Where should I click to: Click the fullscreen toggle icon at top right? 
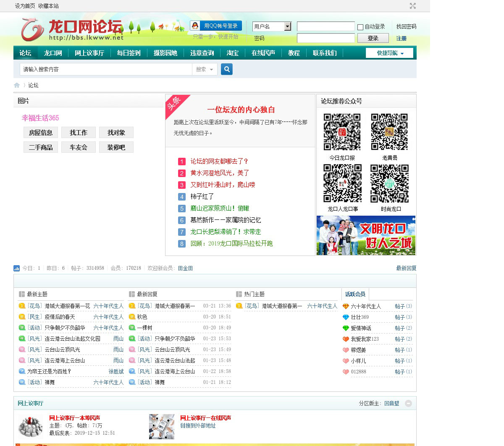[x=412, y=6]
